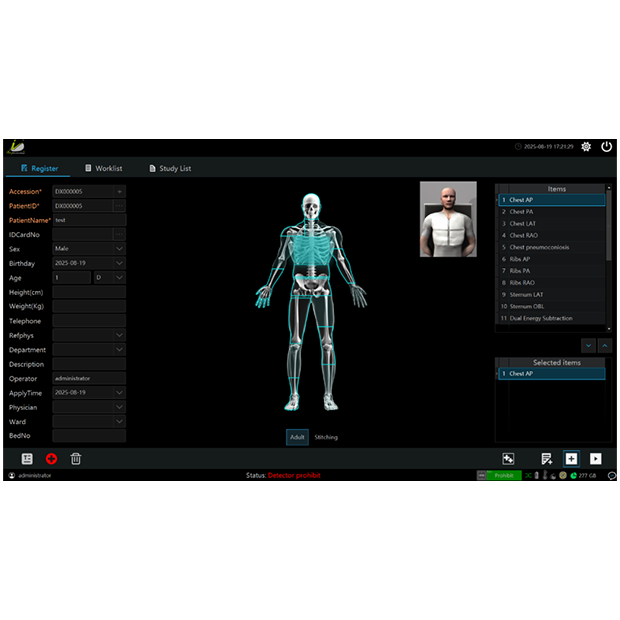Click the clock icon beside the date

click(x=518, y=147)
